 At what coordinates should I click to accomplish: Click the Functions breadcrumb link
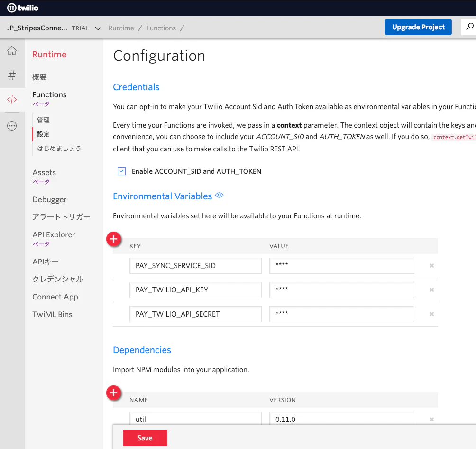161,28
